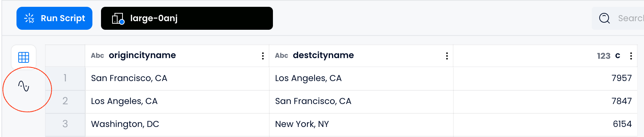Switch to the table grid view icon
The image size is (644, 137).
24,57
